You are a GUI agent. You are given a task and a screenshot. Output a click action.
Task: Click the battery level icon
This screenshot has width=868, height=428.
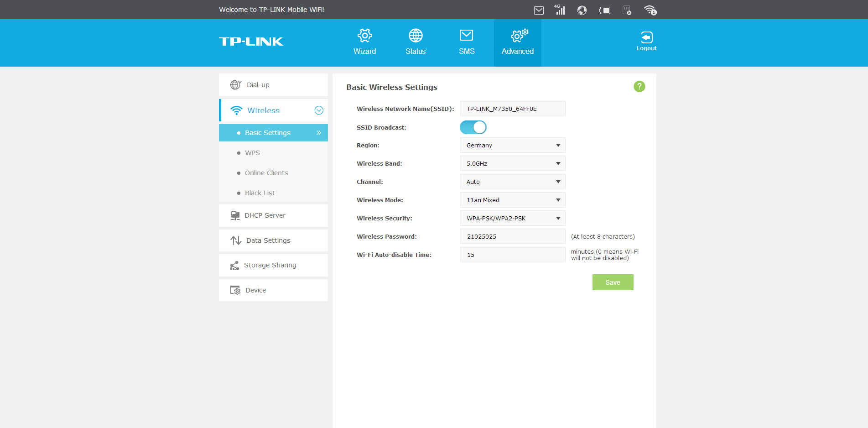pyautogui.click(x=605, y=10)
